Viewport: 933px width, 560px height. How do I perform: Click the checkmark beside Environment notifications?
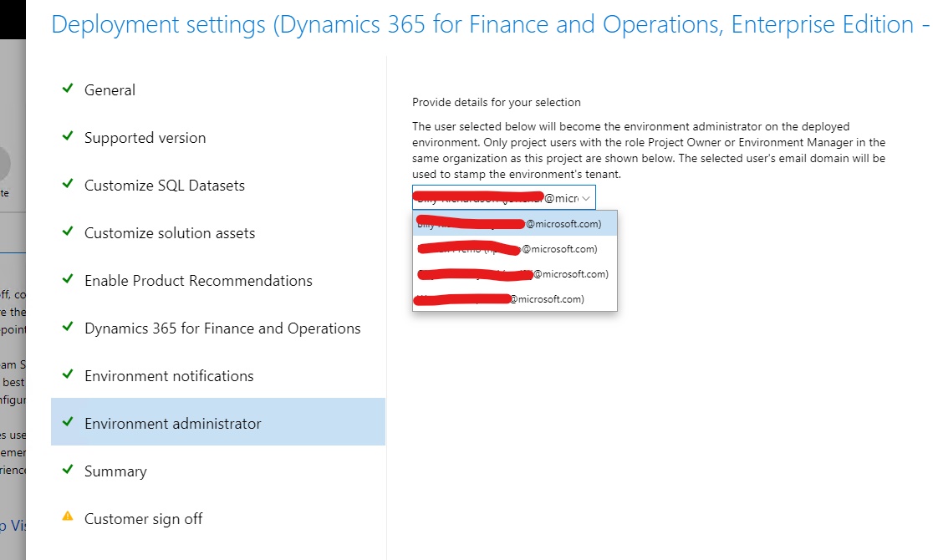tap(68, 374)
